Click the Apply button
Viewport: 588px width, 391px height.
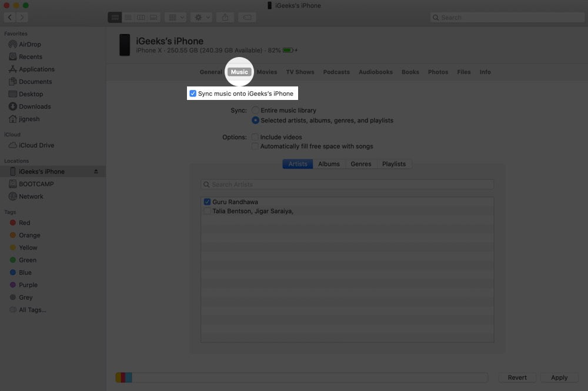[x=559, y=377]
